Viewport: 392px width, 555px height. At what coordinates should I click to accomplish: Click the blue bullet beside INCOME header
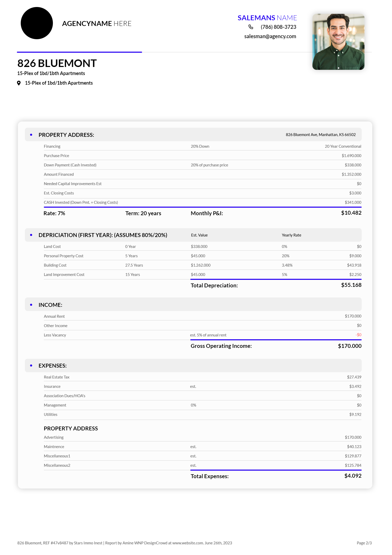click(31, 305)
